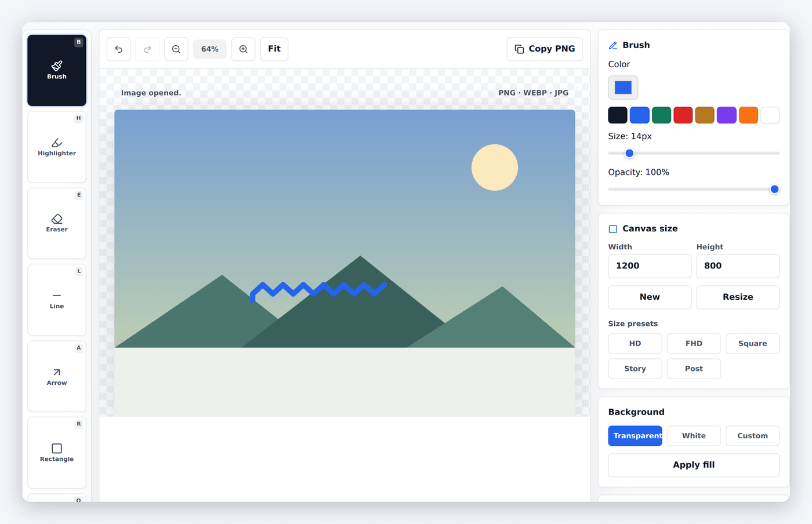812x524 pixels.
Task: Click the 'Image opened.' status message
Action: point(151,93)
